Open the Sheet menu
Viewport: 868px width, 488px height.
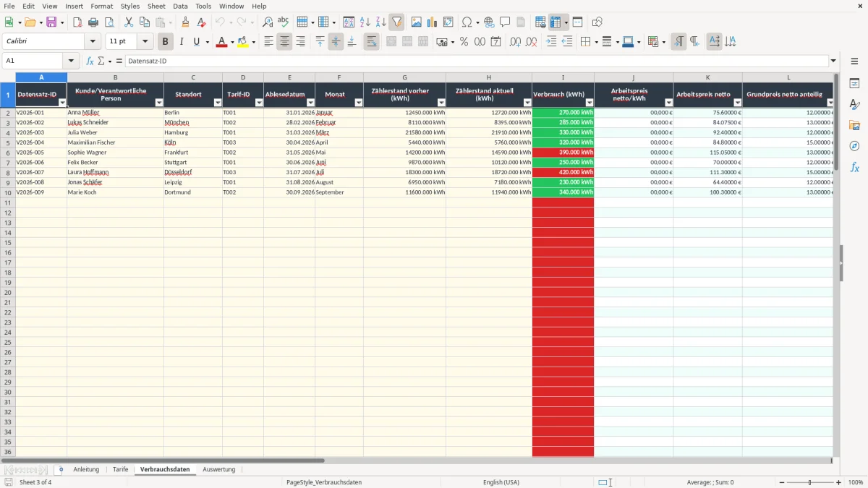click(x=156, y=6)
